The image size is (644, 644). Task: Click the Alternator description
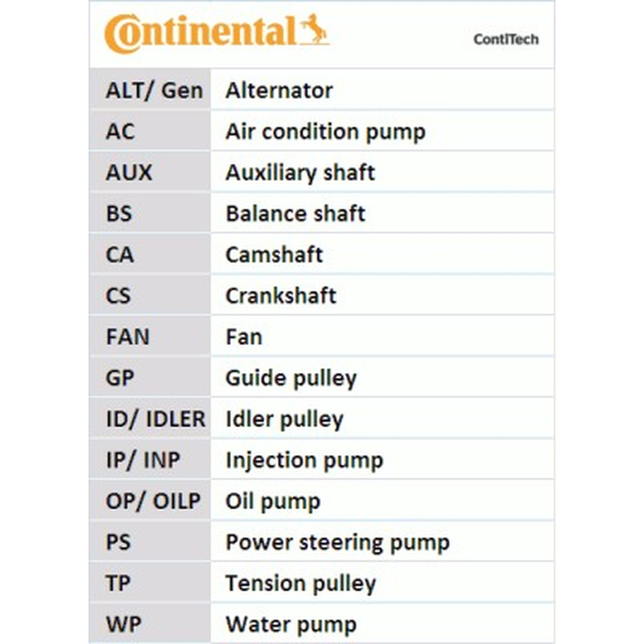click(x=279, y=90)
